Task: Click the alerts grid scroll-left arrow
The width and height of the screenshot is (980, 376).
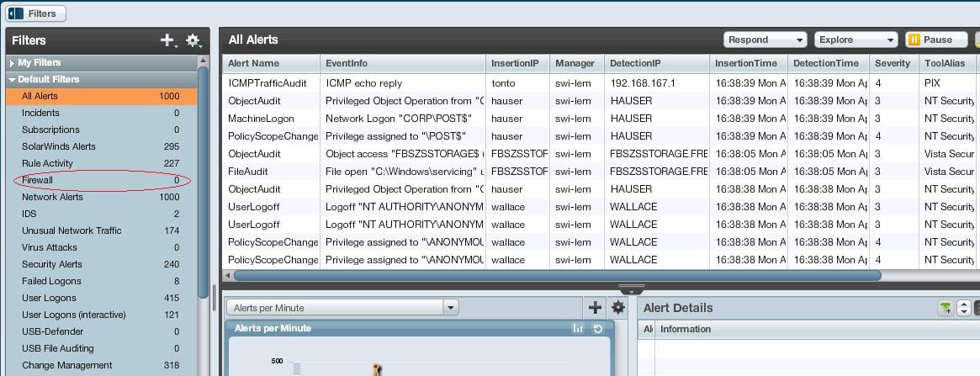Action: coord(227,275)
